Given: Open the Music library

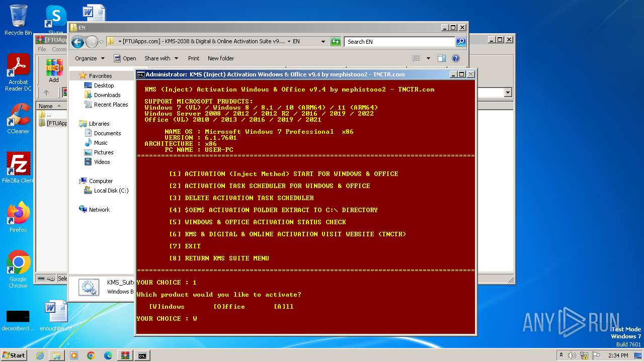Looking at the screenshot, I should coord(96,143).
